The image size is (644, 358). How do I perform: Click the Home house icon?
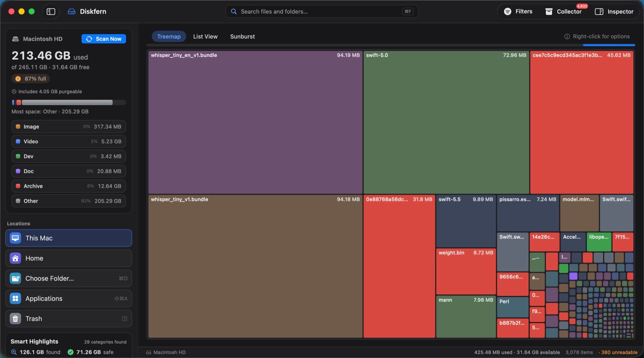[x=15, y=258]
